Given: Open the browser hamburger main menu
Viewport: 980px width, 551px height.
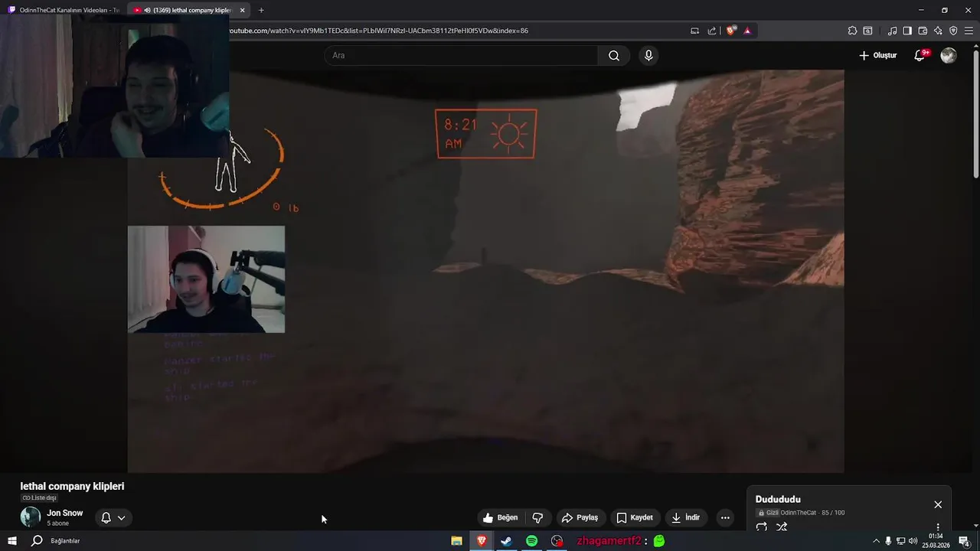Looking at the screenshot, I should click(x=969, y=31).
